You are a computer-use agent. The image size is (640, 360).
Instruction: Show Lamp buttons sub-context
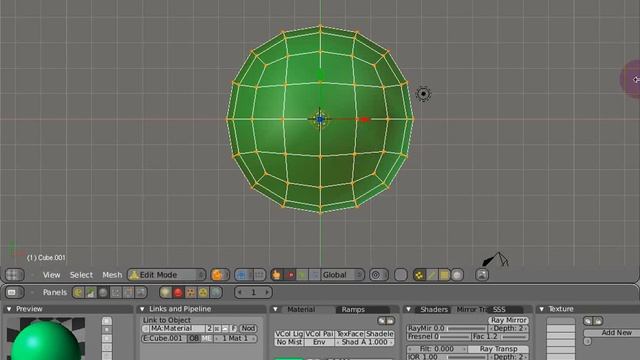click(166, 292)
